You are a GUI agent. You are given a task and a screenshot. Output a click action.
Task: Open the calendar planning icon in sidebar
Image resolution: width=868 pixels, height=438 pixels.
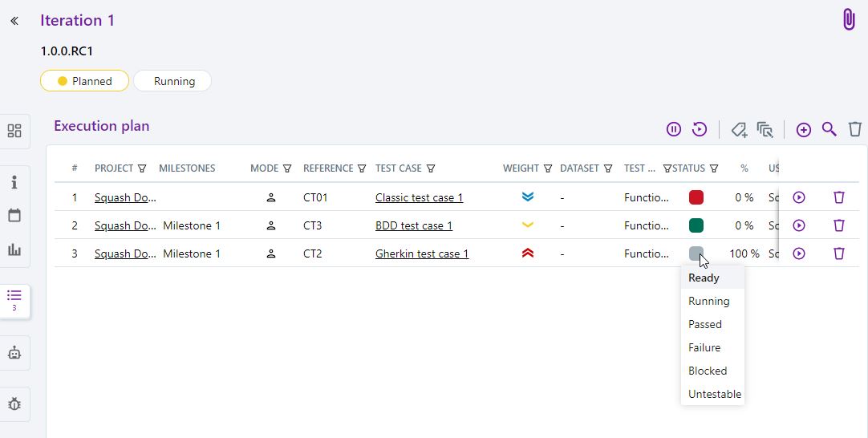[14, 216]
